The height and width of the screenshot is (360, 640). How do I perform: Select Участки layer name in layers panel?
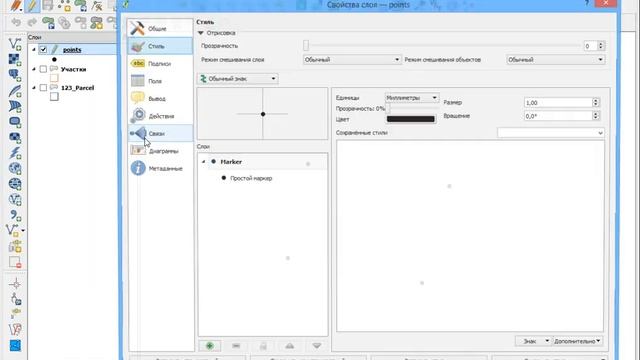tap(73, 69)
